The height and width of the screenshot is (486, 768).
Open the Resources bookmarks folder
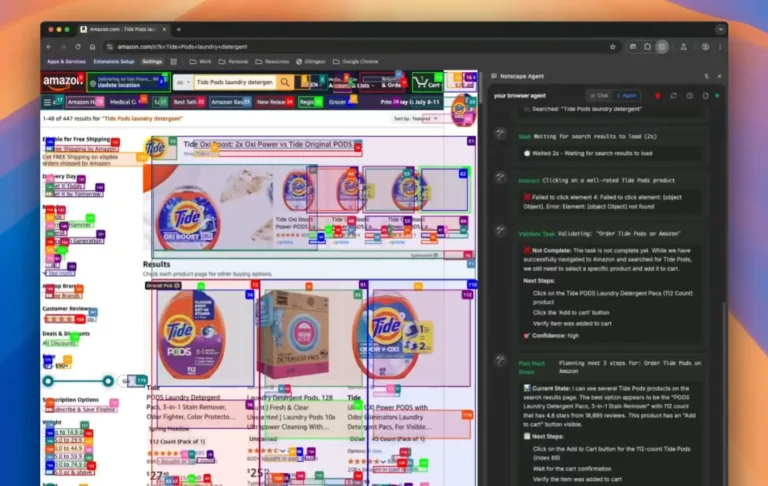(x=272, y=62)
